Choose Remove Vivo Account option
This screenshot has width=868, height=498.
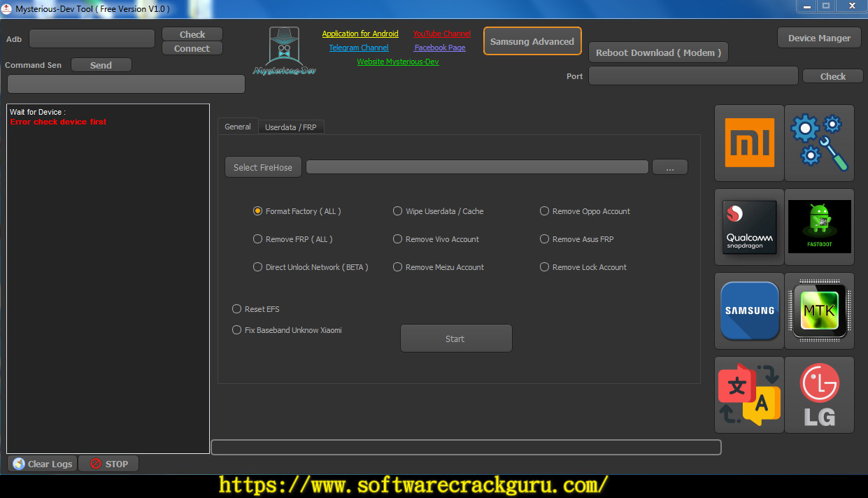[x=436, y=239]
